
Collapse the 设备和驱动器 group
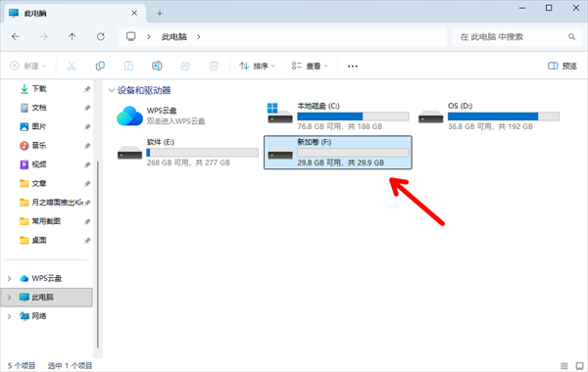(x=112, y=90)
